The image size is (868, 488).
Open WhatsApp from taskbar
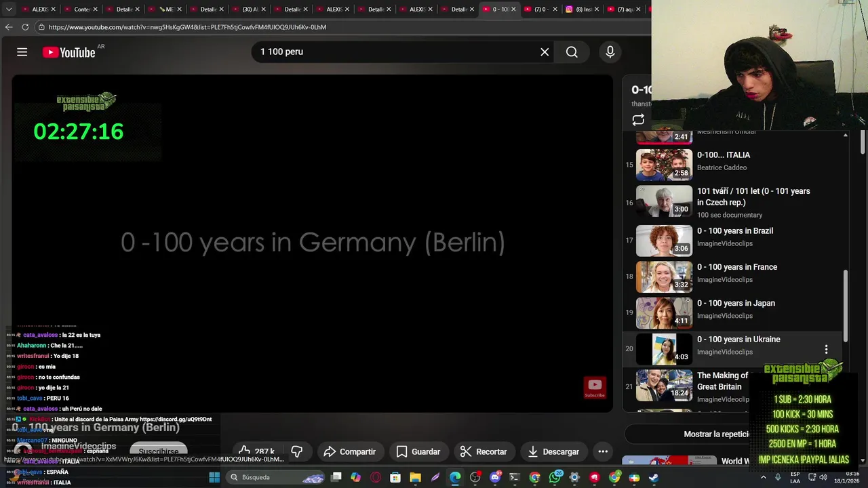tap(555, 477)
